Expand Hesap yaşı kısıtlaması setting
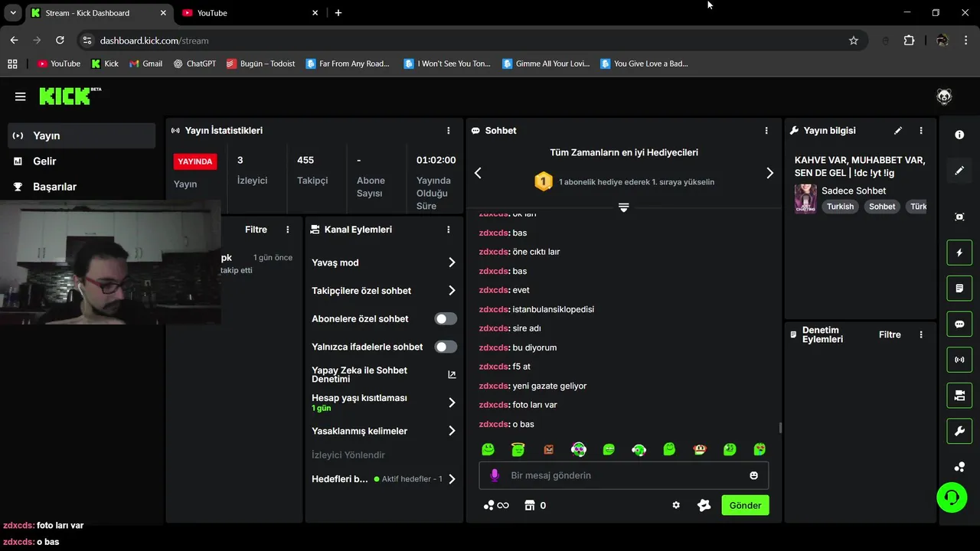The image size is (980, 551). (x=384, y=403)
